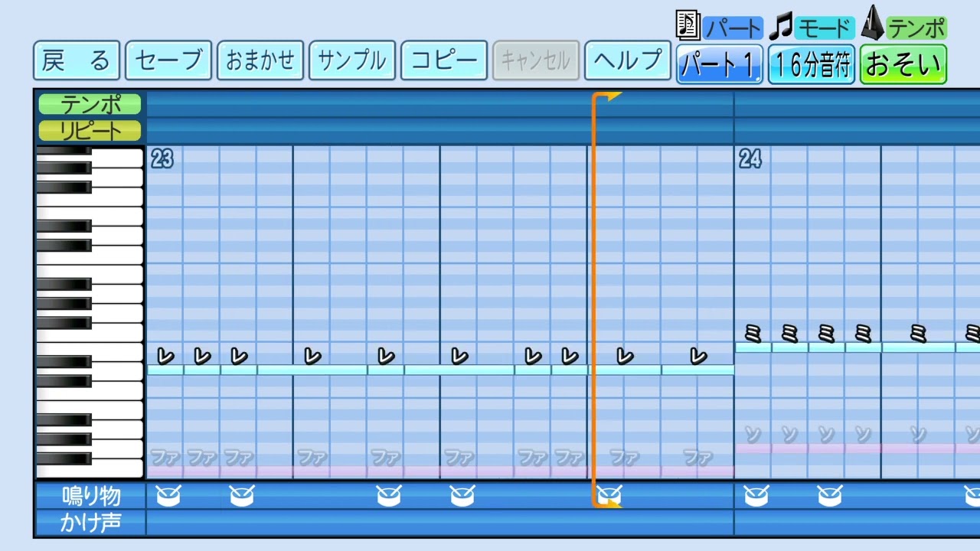This screenshot has width=980, height=551.
Task: Switch part using the パート1 button
Action: (719, 64)
